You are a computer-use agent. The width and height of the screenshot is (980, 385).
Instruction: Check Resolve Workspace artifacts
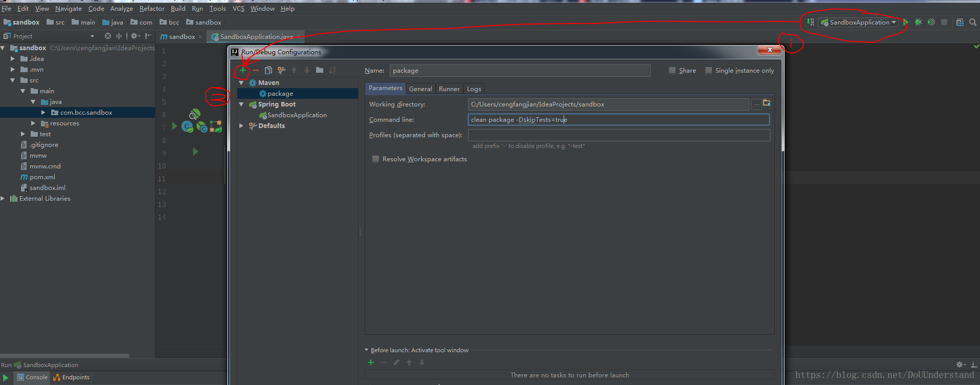[x=376, y=159]
